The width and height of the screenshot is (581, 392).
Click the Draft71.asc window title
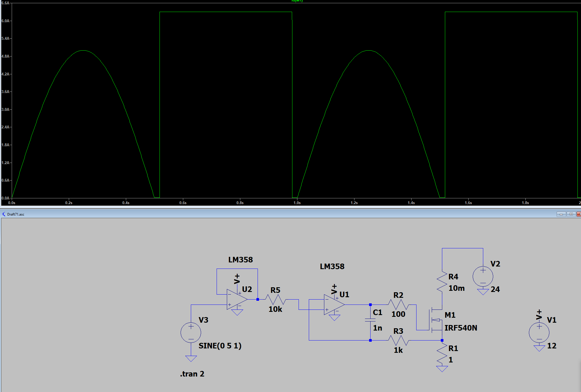click(x=16, y=214)
